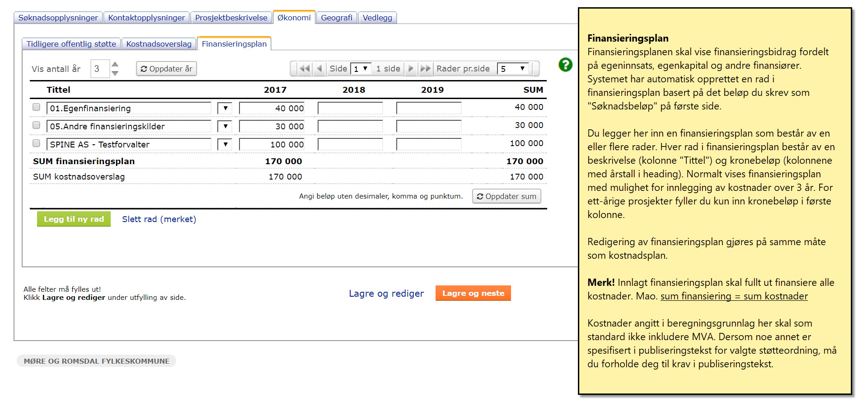Click the 2018 field for 01.Egenfinansiering
Image resolution: width=868 pixels, height=403 pixels.
tap(350, 108)
